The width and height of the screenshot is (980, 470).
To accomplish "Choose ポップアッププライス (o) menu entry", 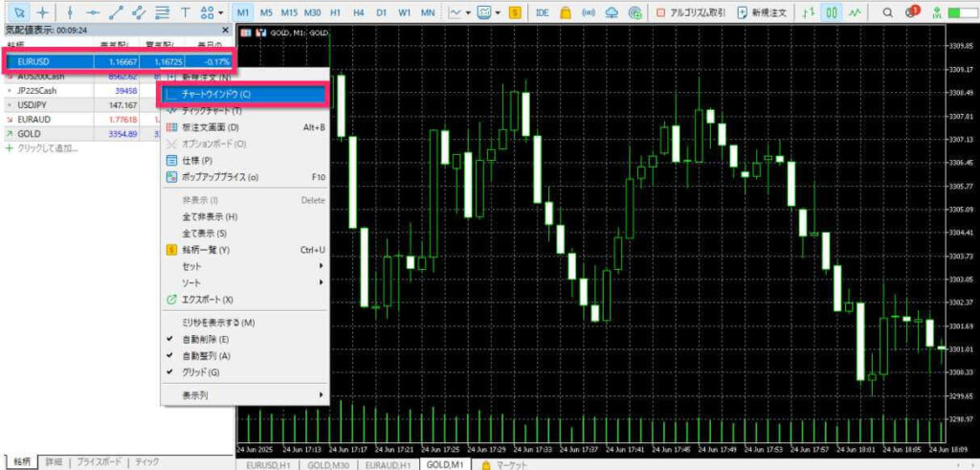I will click(x=245, y=177).
